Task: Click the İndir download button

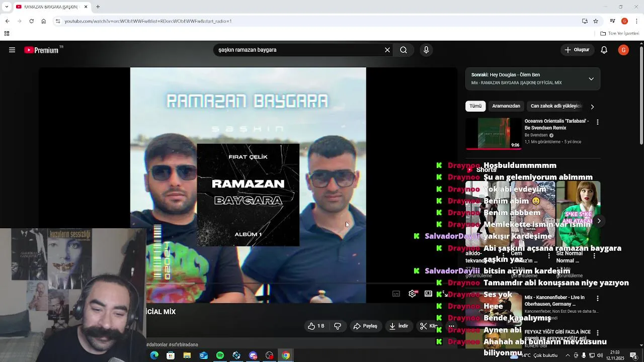Action: [x=398, y=326]
